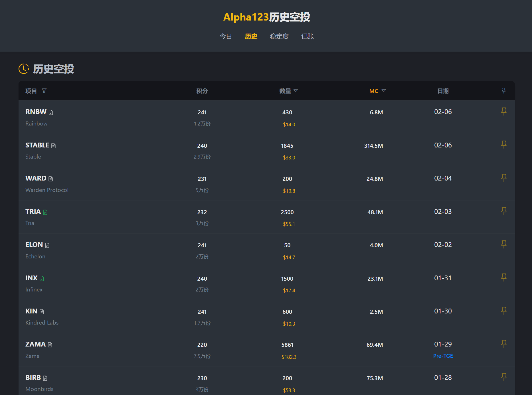This screenshot has width=532, height=395.
Task: Sort by 数量 using its arrow
Action: point(296,91)
